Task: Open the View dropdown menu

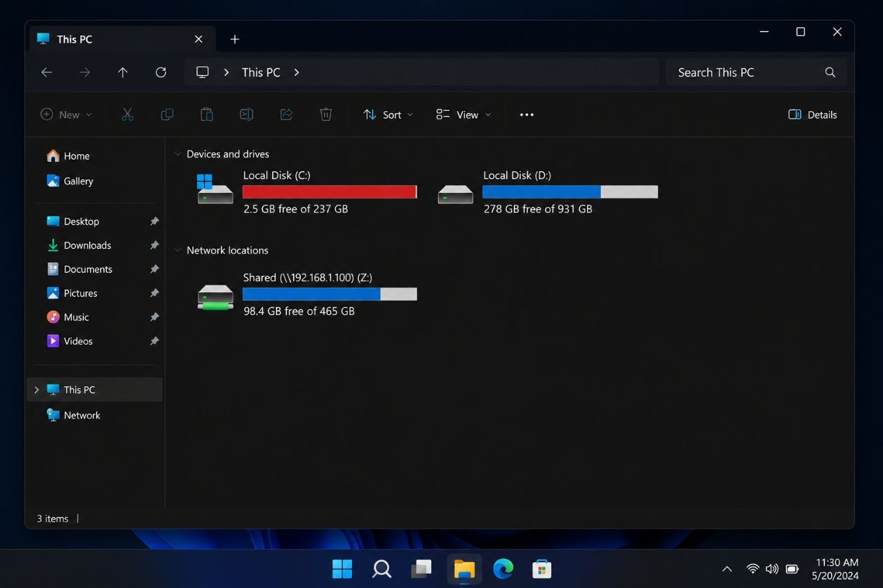Action: (x=464, y=114)
